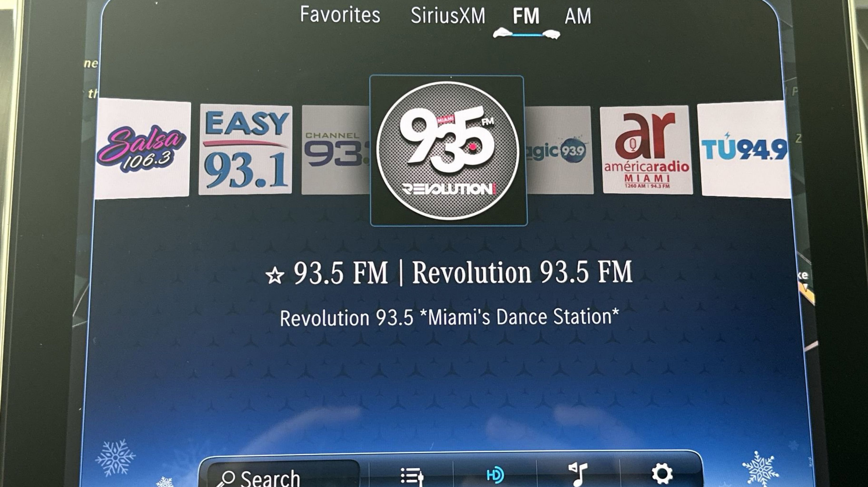Open the station list icon
The height and width of the screenshot is (487, 868).
[x=412, y=476]
